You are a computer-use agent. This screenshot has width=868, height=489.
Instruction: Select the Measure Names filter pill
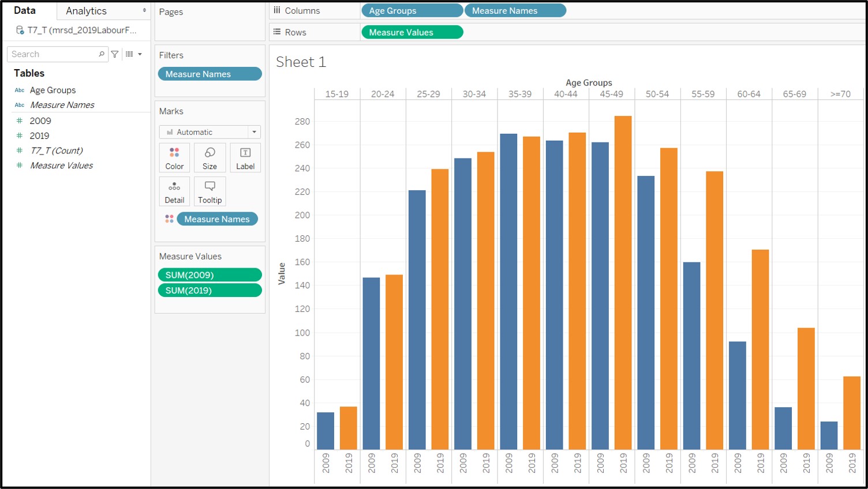coord(209,73)
